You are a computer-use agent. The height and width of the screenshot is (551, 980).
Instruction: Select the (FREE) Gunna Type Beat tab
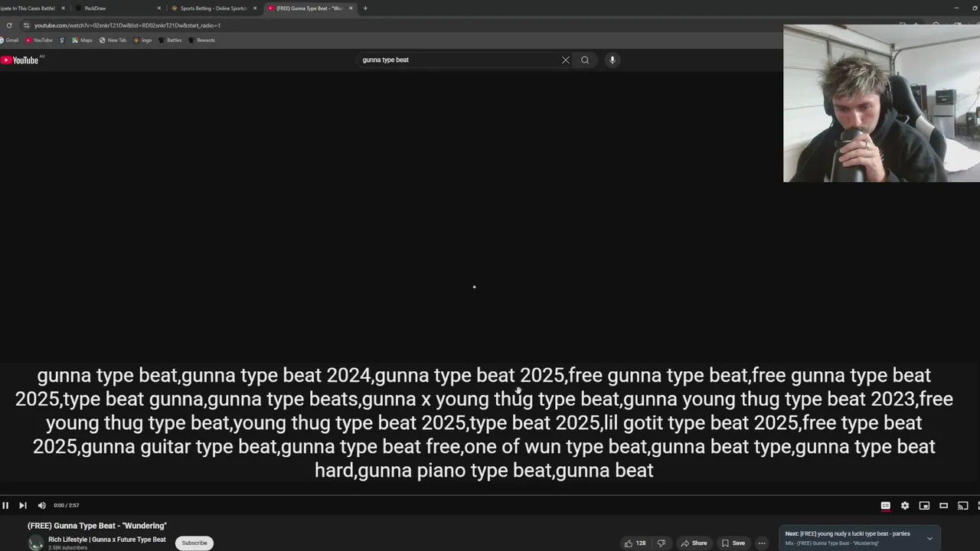(306, 8)
